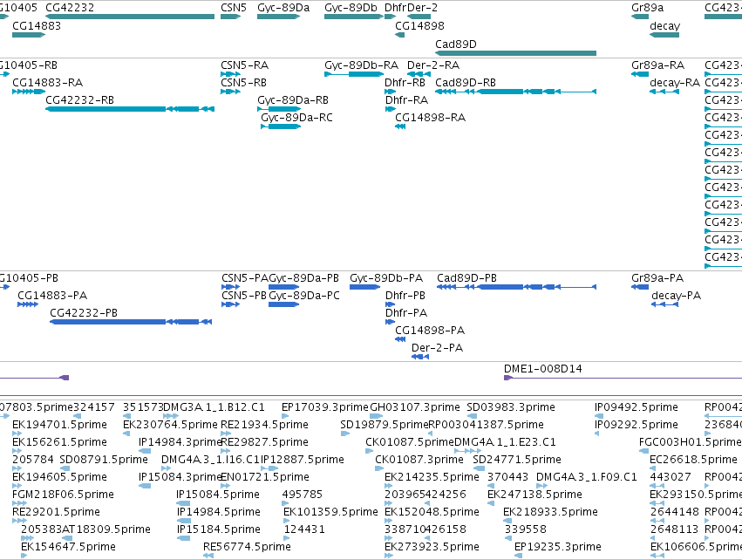The height and width of the screenshot is (560, 742).
Task: Select protein CG14883-PA
Action: coord(28,304)
